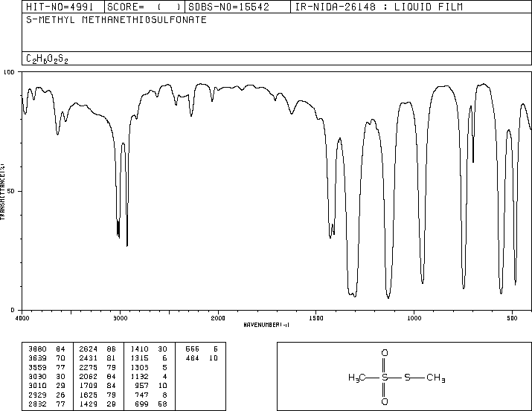Click the CH3 group in the structure
The image size is (532, 411).
tap(435, 378)
